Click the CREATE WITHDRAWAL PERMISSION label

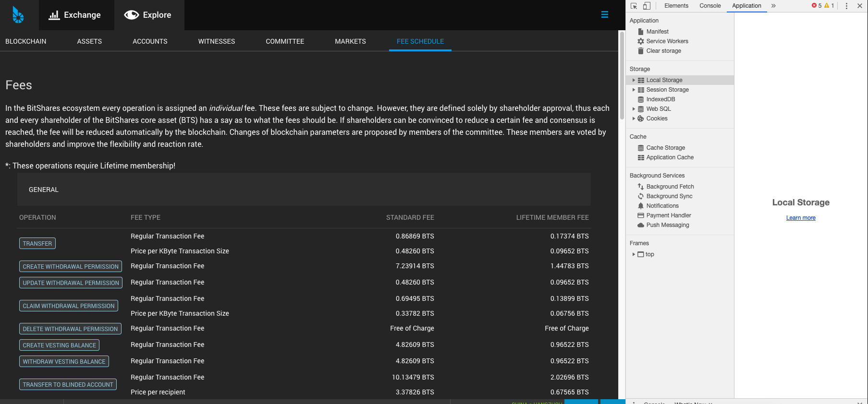71,266
